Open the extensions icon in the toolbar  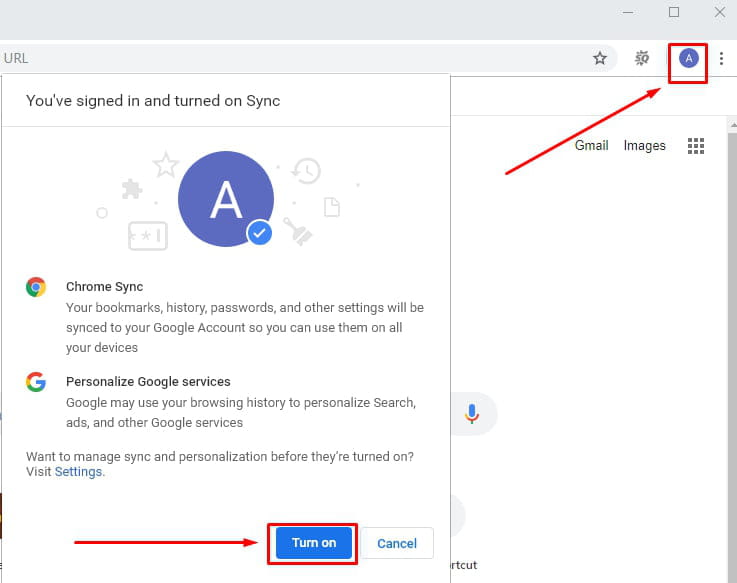pos(642,58)
